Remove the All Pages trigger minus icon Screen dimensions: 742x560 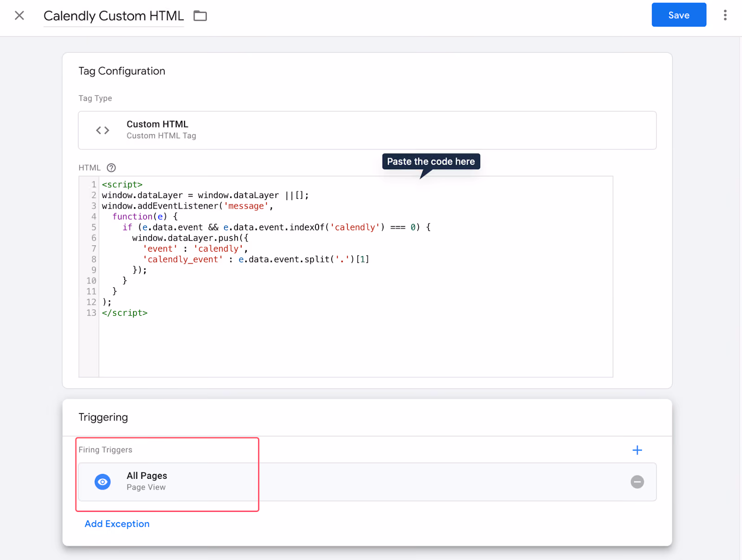click(637, 482)
